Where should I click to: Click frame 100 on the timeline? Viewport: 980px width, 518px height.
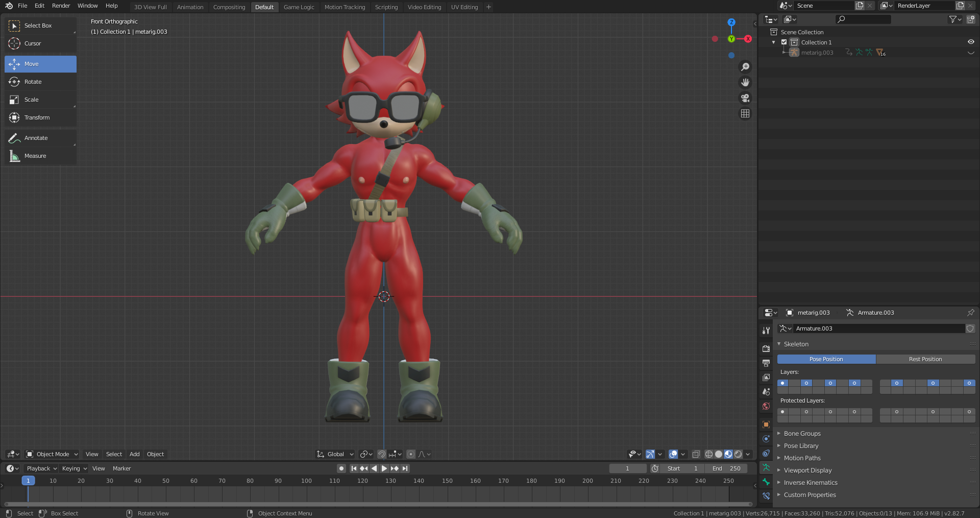tap(306, 481)
